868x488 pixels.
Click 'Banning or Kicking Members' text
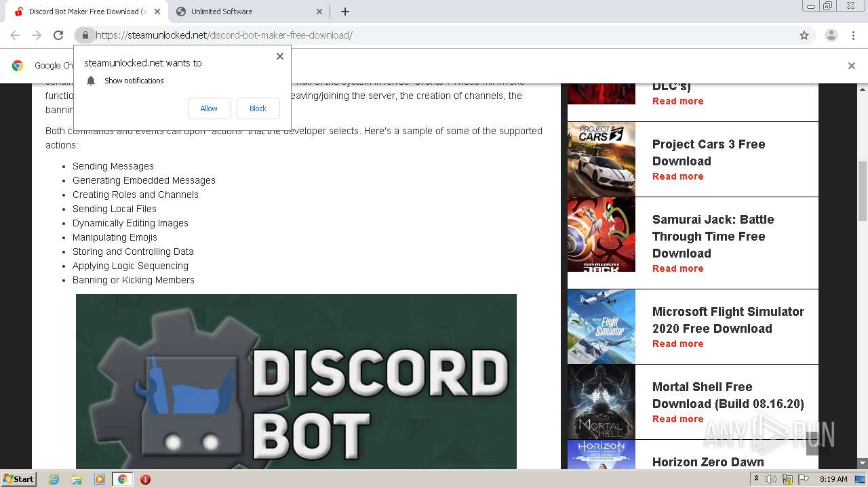click(x=134, y=280)
